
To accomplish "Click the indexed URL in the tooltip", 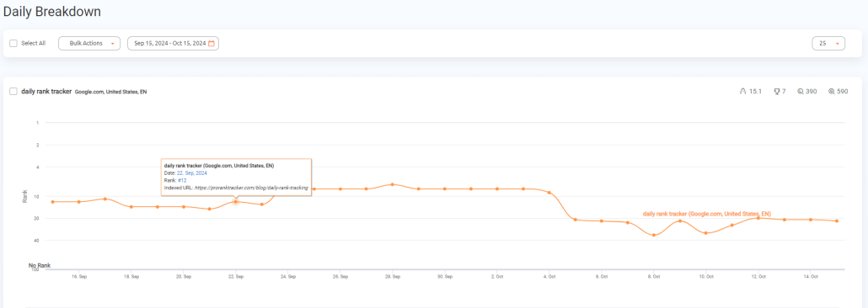I will [251, 188].
